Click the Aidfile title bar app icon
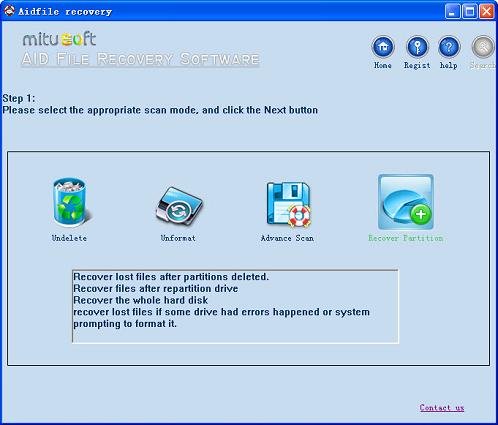This screenshot has height=425, width=498. 9,10
